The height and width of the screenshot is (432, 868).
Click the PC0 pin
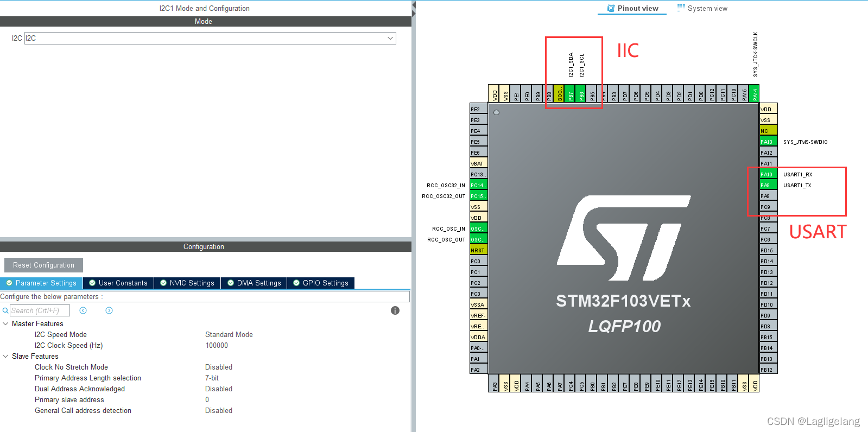[x=479, y=261]
